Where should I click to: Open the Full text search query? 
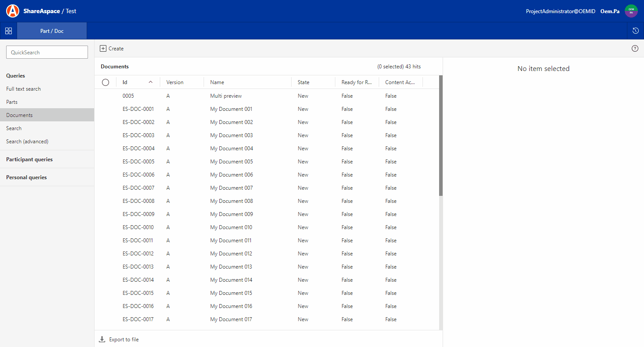pos(23,89)
